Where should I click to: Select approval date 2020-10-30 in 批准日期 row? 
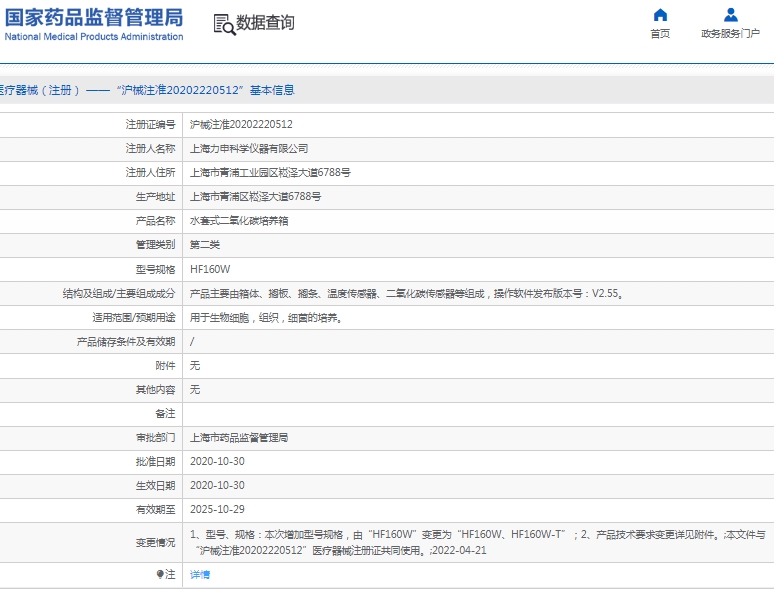[217, 462]
